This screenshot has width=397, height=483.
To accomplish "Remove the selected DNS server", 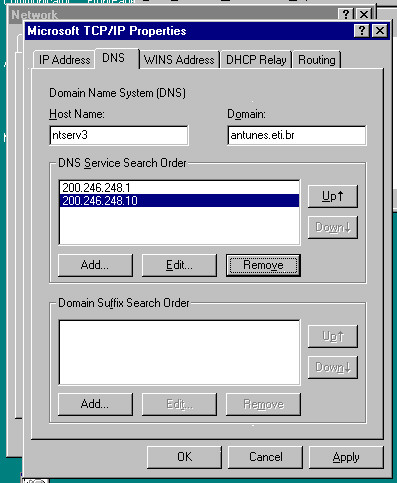I will point(263,265).
